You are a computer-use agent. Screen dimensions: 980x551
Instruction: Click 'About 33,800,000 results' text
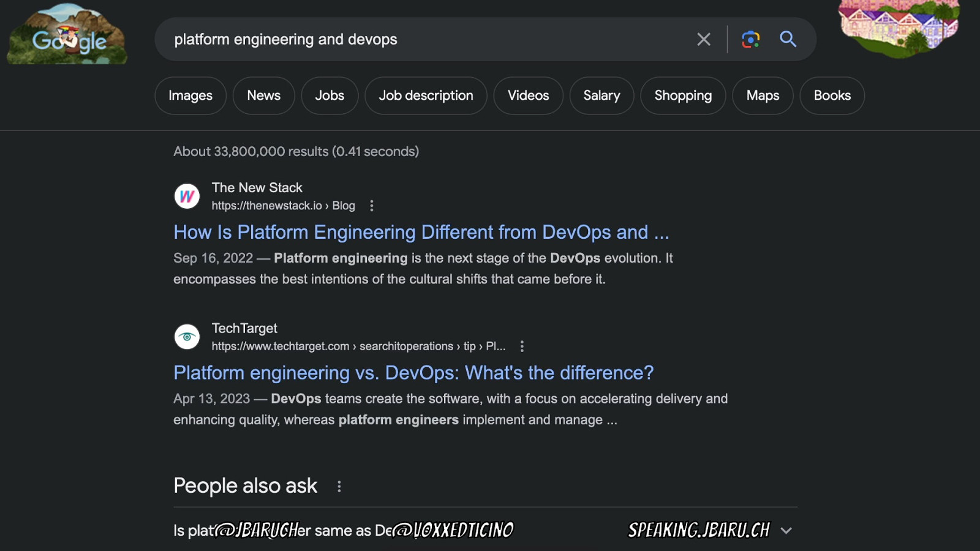[x=296, y=151]
